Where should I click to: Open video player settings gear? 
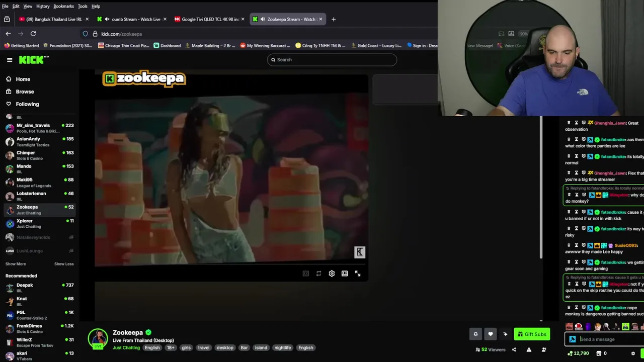[x=332, y=274]
